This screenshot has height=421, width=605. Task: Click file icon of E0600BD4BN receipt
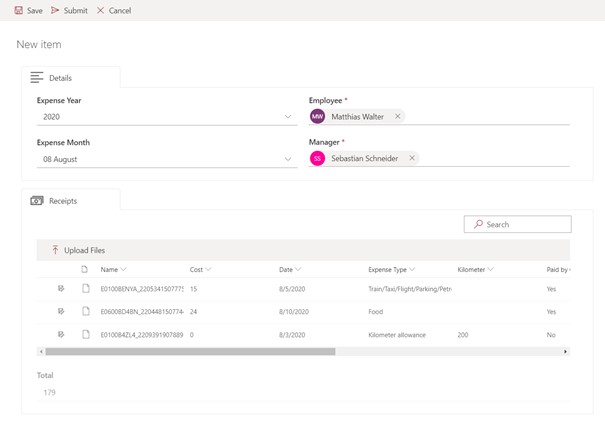click(86, 311)
